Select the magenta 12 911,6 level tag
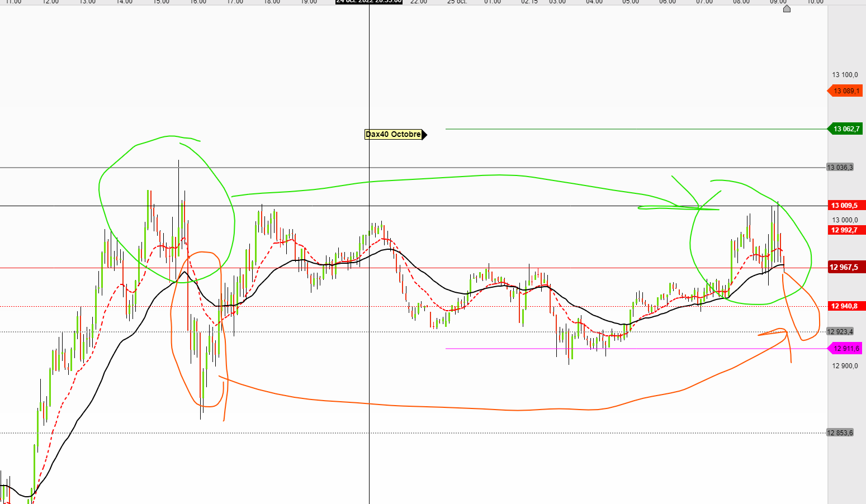Viewport: 866px width, 504px height. pyautogui.click(x=845, y=349)
